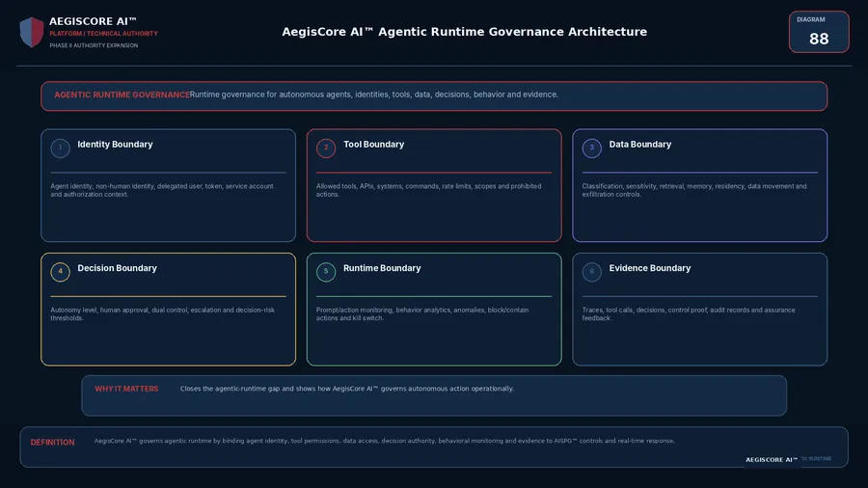Click the definition sentence starting 'AegisCore AI™ governs'

point(385,441)
